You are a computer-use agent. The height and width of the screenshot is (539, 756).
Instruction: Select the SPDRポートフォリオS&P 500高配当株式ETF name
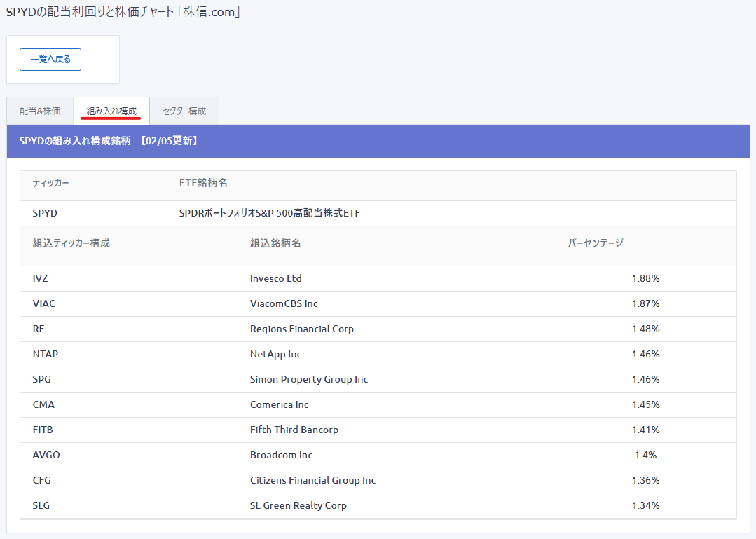click(270, 213)
